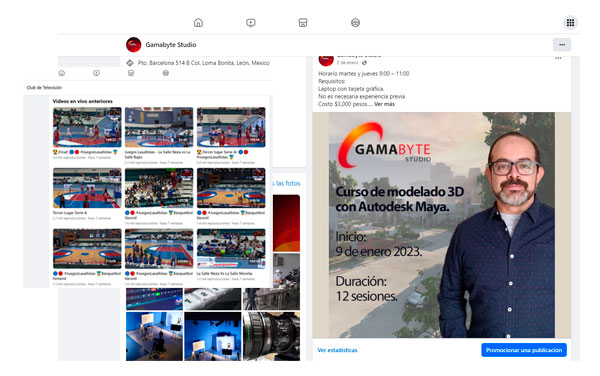Open the page header three-dot options button
Image resolution: width=600 pixels, height=376 pixels.
(562, 45)
